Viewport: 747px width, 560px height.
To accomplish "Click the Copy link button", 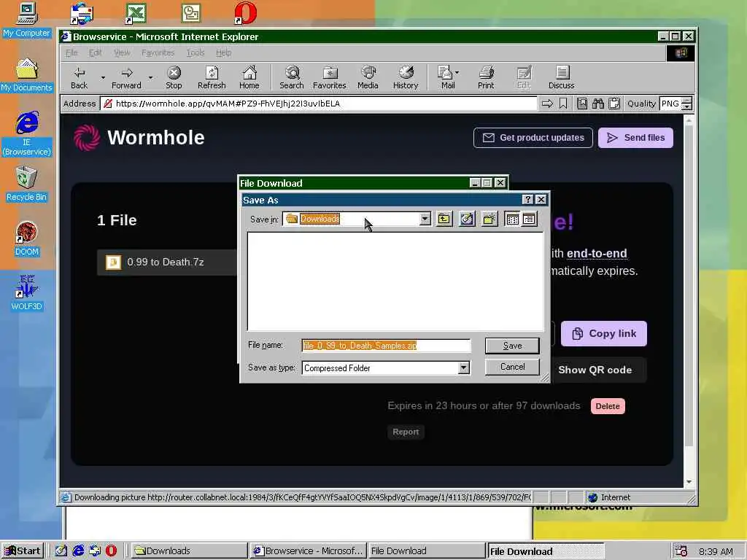I will 603,333.
